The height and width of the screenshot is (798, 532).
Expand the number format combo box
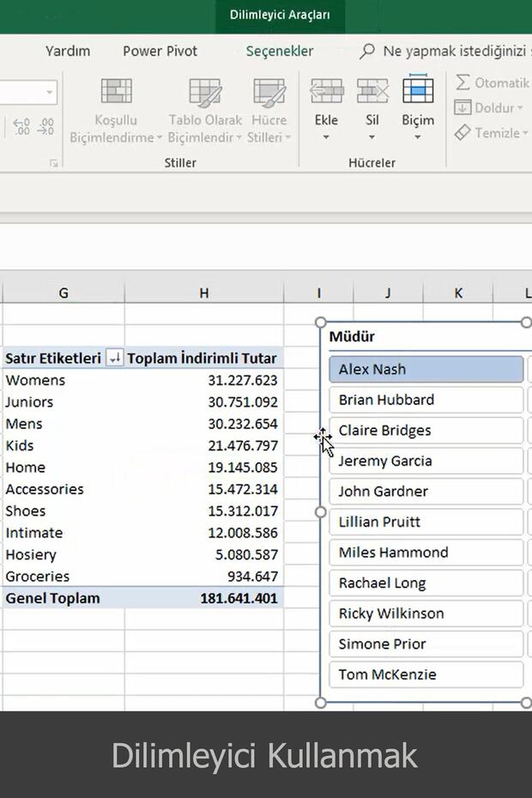click(x=49, y=92)
